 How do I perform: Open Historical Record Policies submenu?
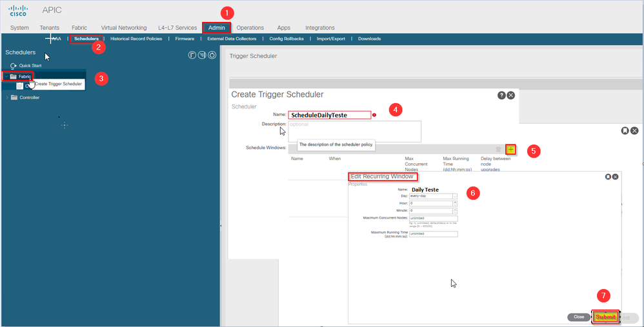click(136, 39)
